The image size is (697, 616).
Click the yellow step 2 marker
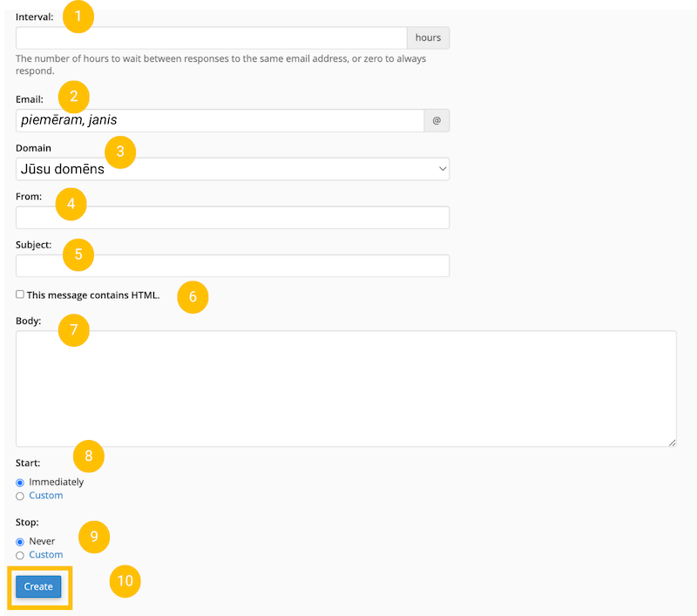click(x=74, y=96)
